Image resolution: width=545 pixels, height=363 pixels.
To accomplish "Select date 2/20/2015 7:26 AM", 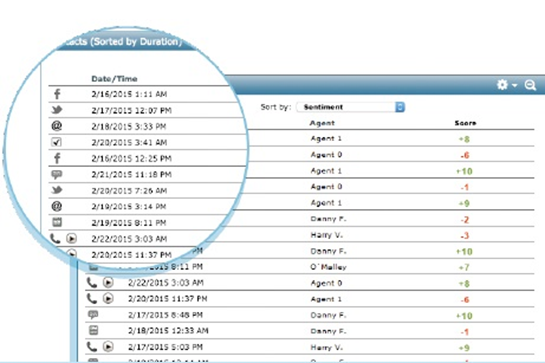I will 129,191.
